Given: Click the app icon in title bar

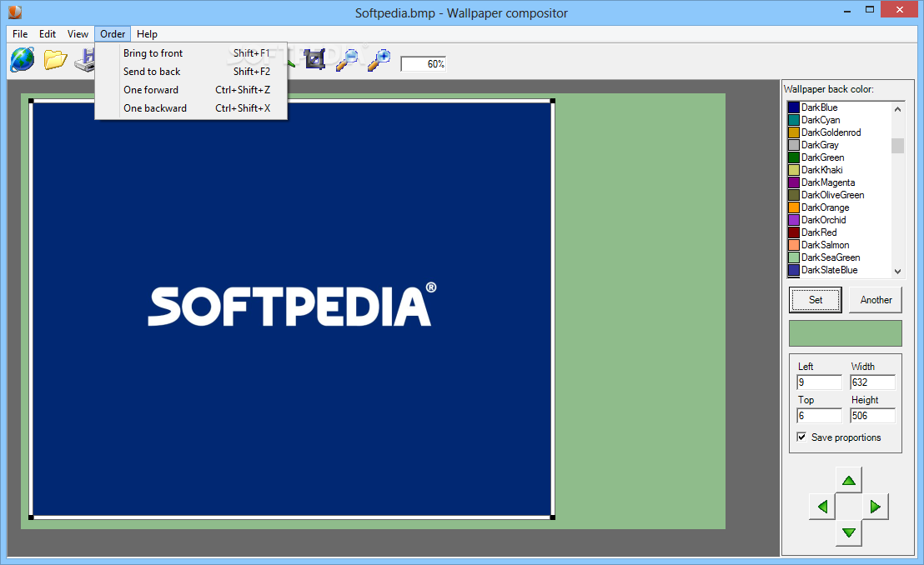Looking at the screenshot, I should (x=15, y=12).
